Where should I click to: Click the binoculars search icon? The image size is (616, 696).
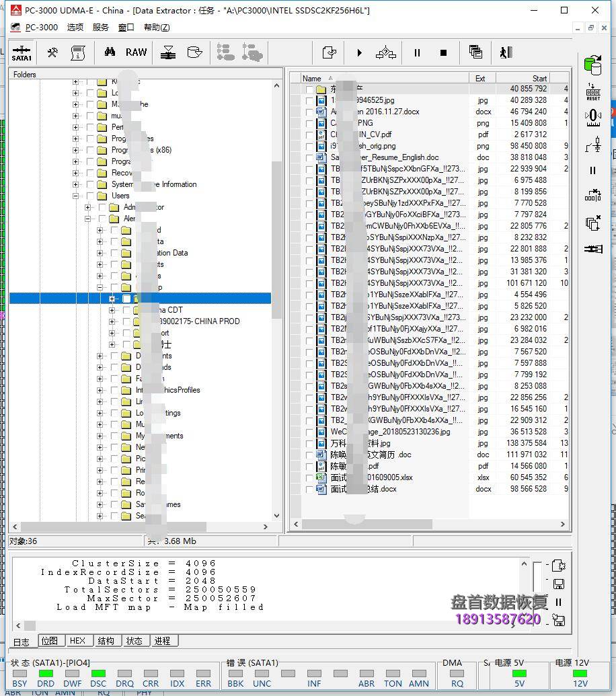(x=110, y=52)
